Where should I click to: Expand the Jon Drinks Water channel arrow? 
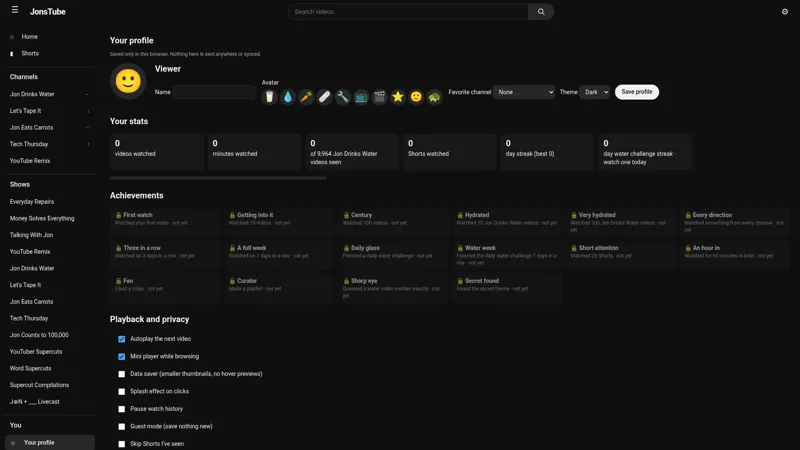click(x=87, y=94)
